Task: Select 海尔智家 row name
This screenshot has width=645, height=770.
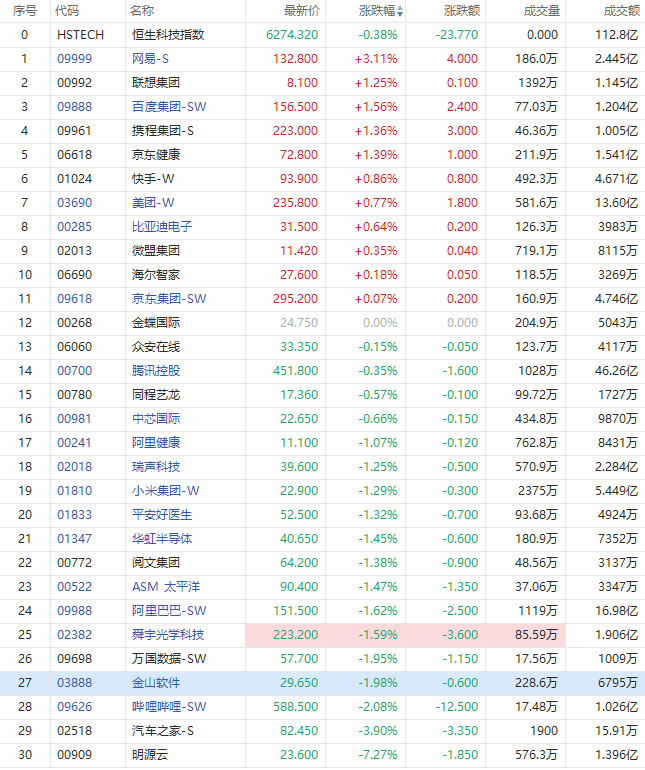Action: pos(156,275)
